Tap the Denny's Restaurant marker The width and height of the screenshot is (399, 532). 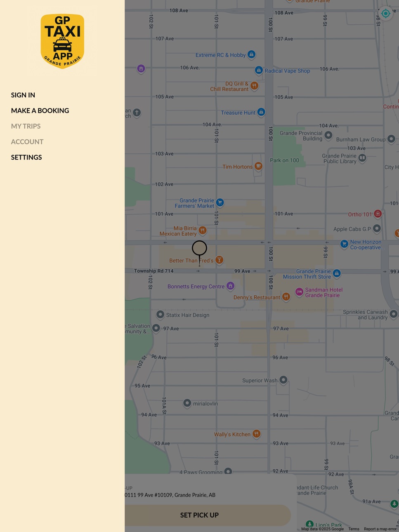click(286, 297)
